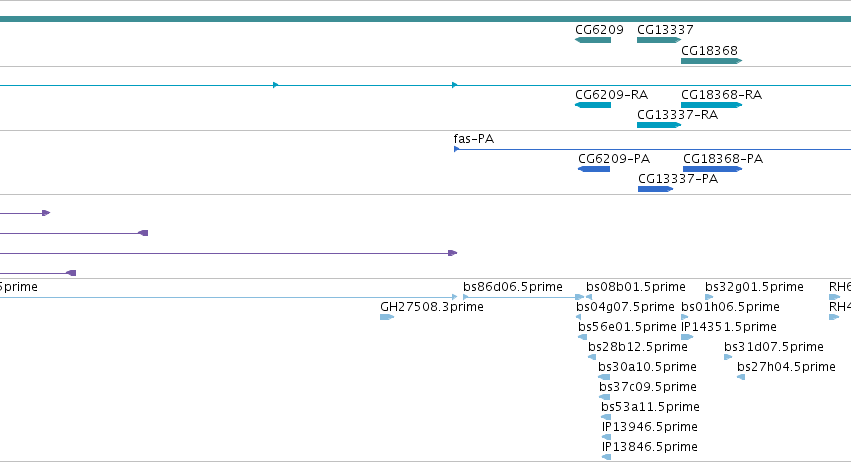Select the CG18368-RA transcript bar
Image resolution: width=851 pixels, height=462 pixels.
click(712, 105)
